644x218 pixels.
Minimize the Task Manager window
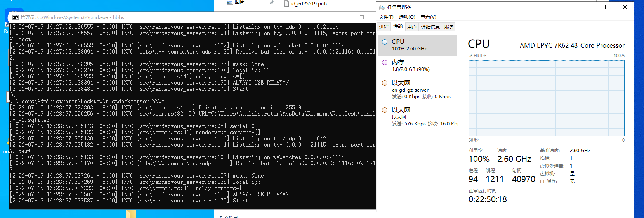(590, 7)
